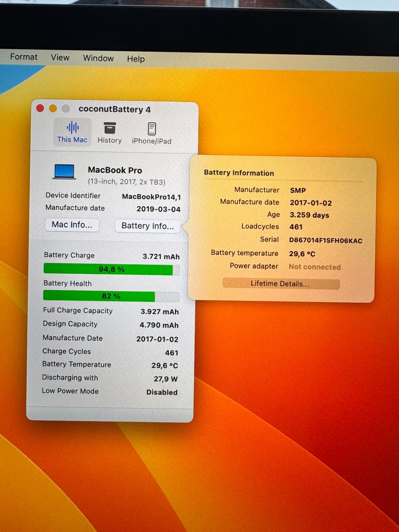Select the Battery temperature 29,6 °C in popover
The height and width of the screenshot is (532, 399).
(x=302, y=254)
